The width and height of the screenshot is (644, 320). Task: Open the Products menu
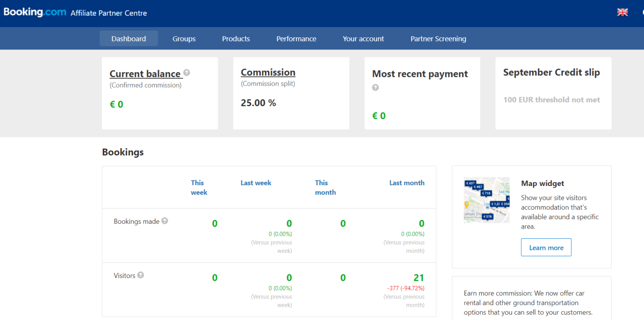point(236,39)
